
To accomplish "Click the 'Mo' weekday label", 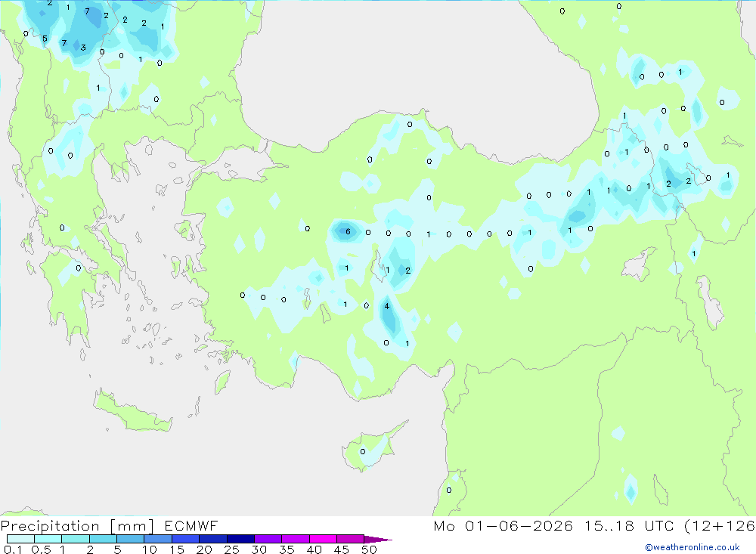I will (444, 525).
